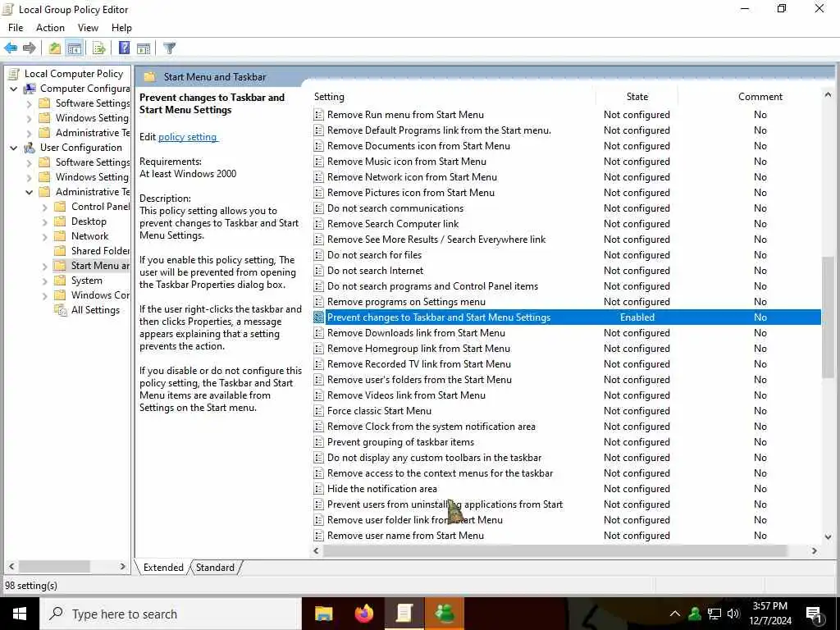
Task: Click the policy icon beside Hide the notification area
Action: pos(319,489)
